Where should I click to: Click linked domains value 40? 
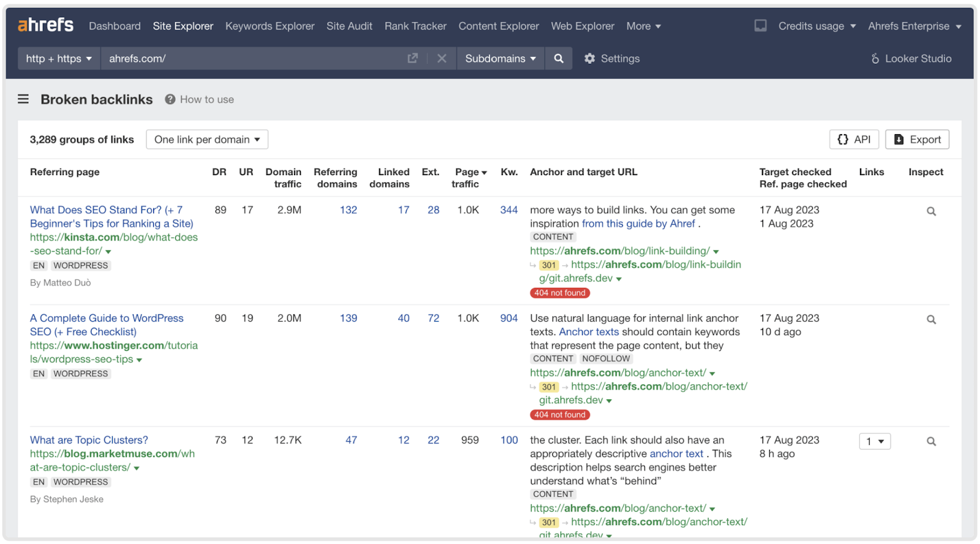pyautogui.click(x=404, y=319)
